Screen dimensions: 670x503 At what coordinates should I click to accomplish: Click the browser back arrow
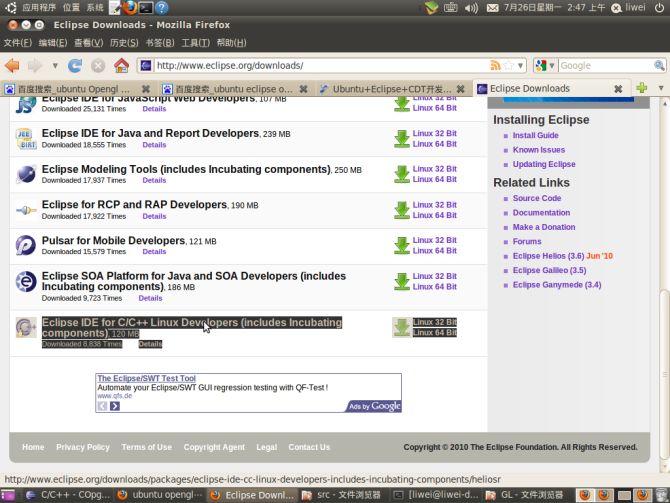click(x=13, y=66)
